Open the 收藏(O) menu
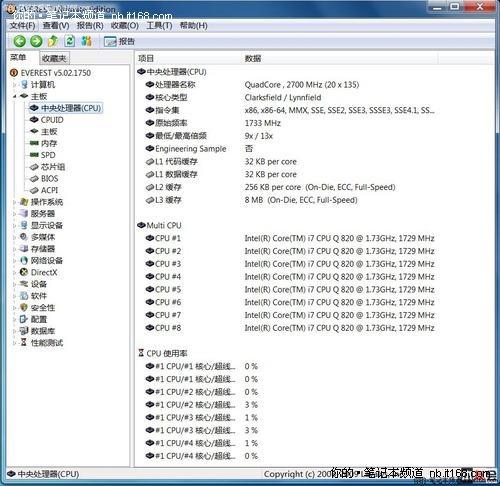Viewport: 500px width, 486px height. (125, 26)
